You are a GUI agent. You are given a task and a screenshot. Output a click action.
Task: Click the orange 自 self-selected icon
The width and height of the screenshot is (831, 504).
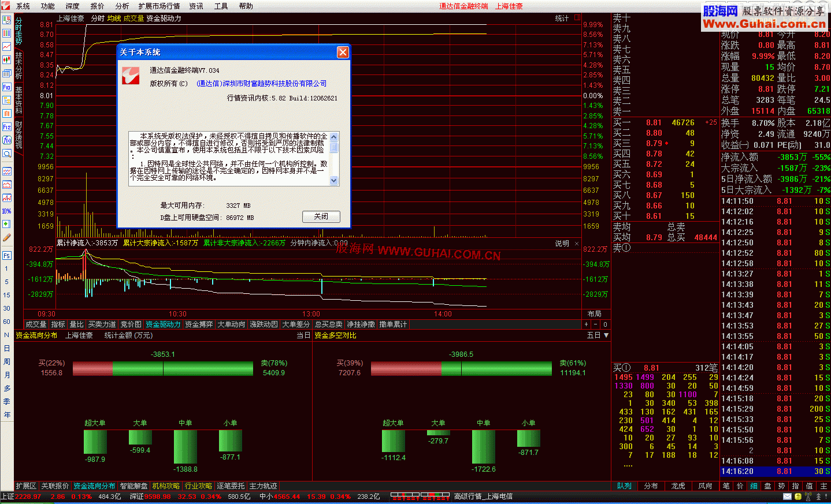pos(7,113)
